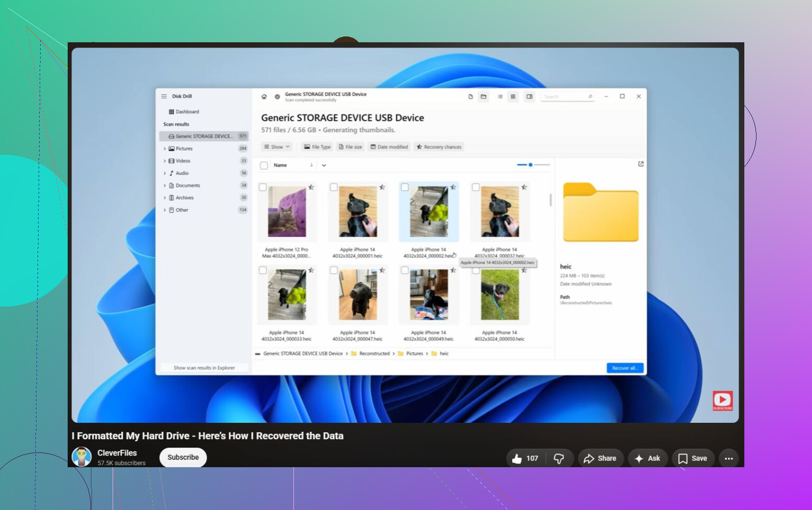This screenshot has height=510, width=812.
Task: Subscribe to the CleverFiles channel
Action: coord(183,457)
